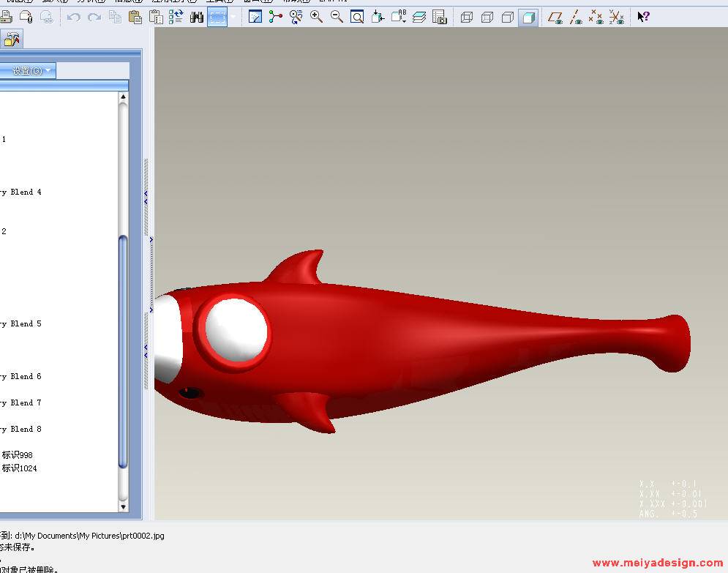Click the Orient Mode icon
The height and width of the screenshot is (573, 728).
(296, 17)
